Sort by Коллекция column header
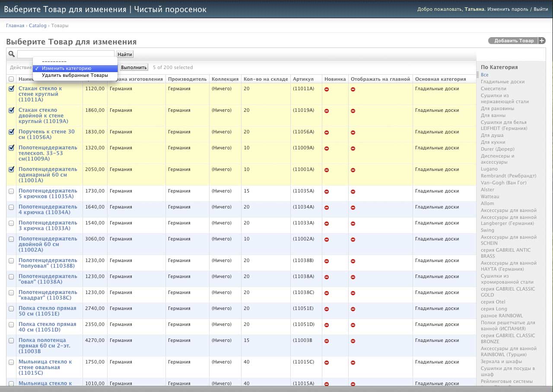This screenshot has height=392, width=553. pyautogui.click(x=225, y=79)
